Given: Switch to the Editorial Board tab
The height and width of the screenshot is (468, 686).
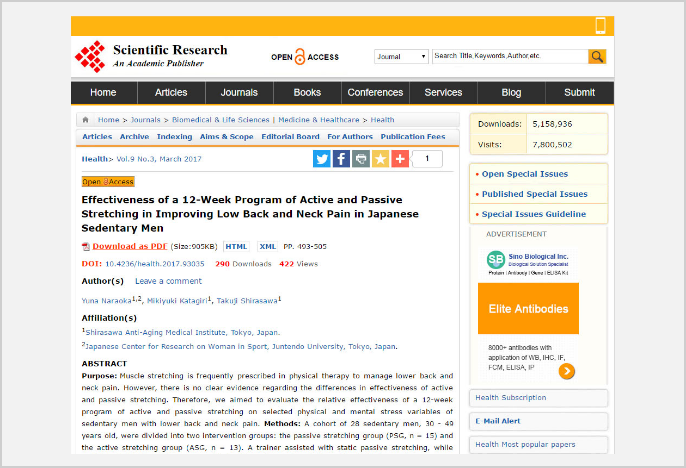Looking at the screenshot, I should (x=290, y=136).
